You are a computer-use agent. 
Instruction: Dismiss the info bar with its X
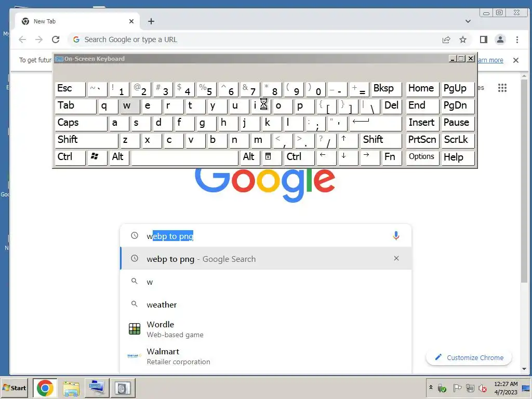point(516,60)
